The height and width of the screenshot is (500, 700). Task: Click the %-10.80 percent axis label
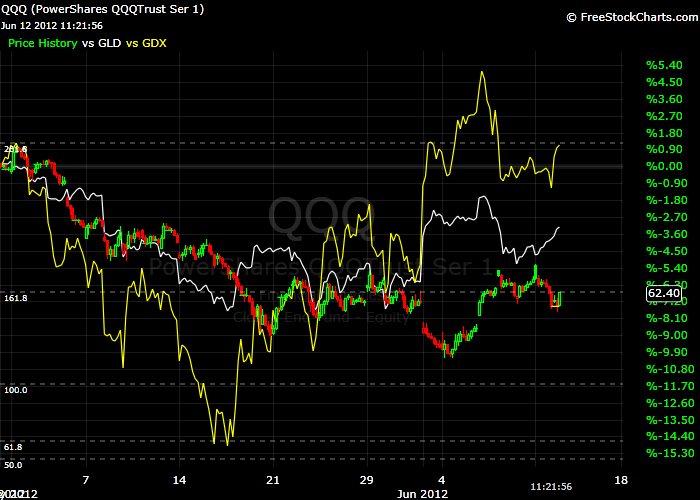[x=670, y=369]
